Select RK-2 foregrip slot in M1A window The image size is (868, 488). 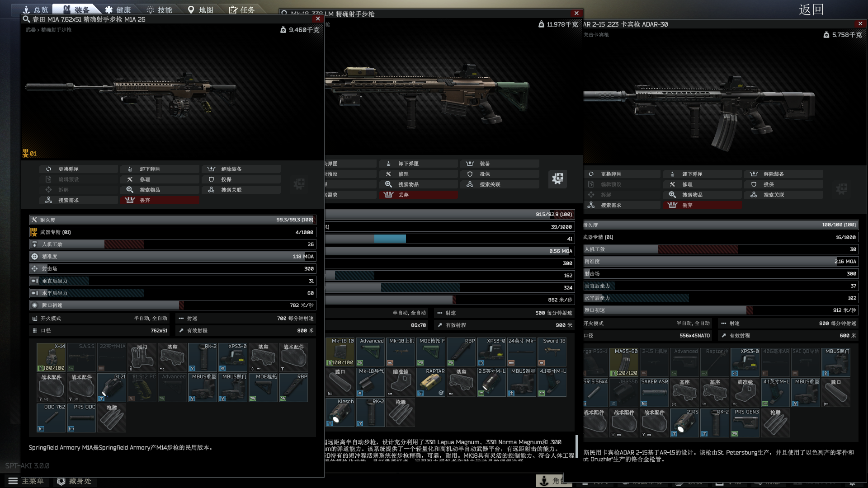pyautogui.click(x=203, y=357)
